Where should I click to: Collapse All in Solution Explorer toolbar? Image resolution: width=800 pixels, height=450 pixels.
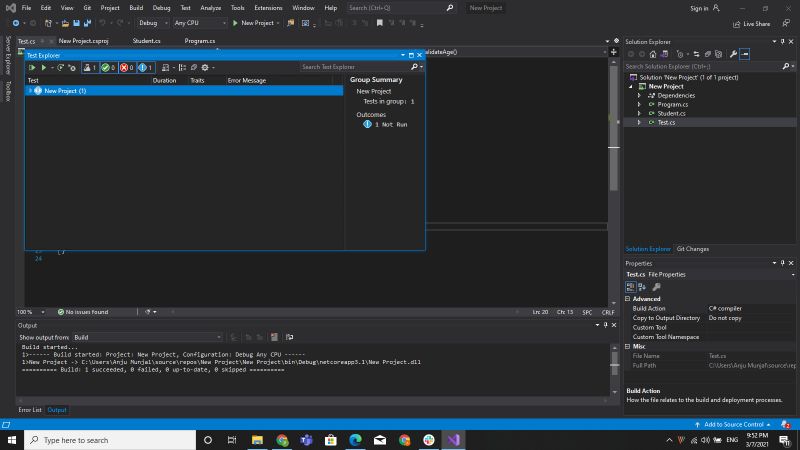pos(708,54)
